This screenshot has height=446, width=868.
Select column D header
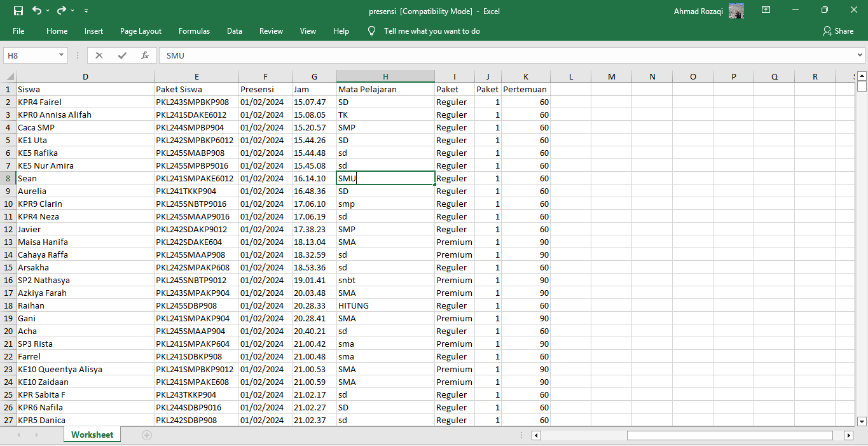(85, 77)
